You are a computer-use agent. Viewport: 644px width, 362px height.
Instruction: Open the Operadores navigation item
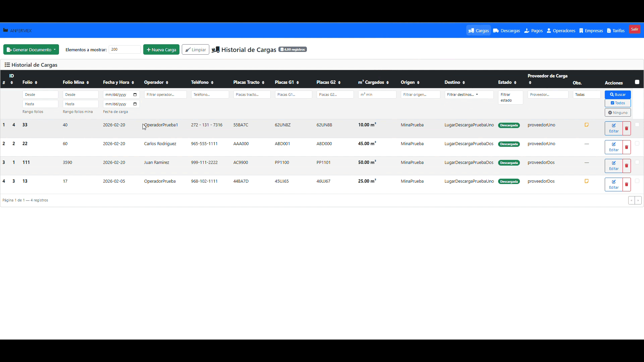click(x=561, y=31)
